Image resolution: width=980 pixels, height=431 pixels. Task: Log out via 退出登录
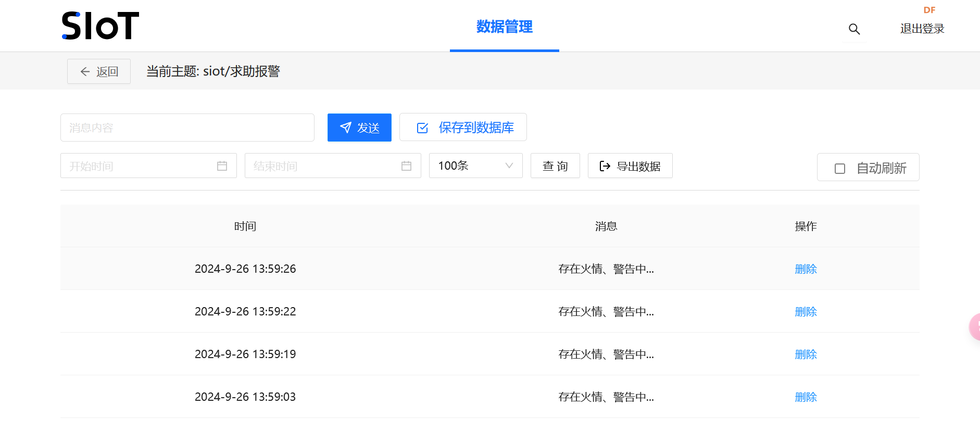pos(922,29)
